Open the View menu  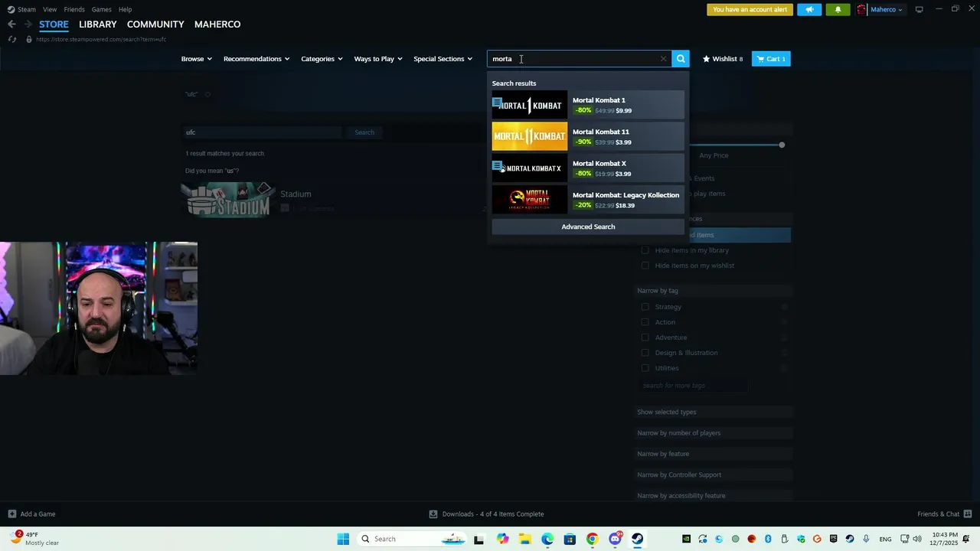coord(50,9)
